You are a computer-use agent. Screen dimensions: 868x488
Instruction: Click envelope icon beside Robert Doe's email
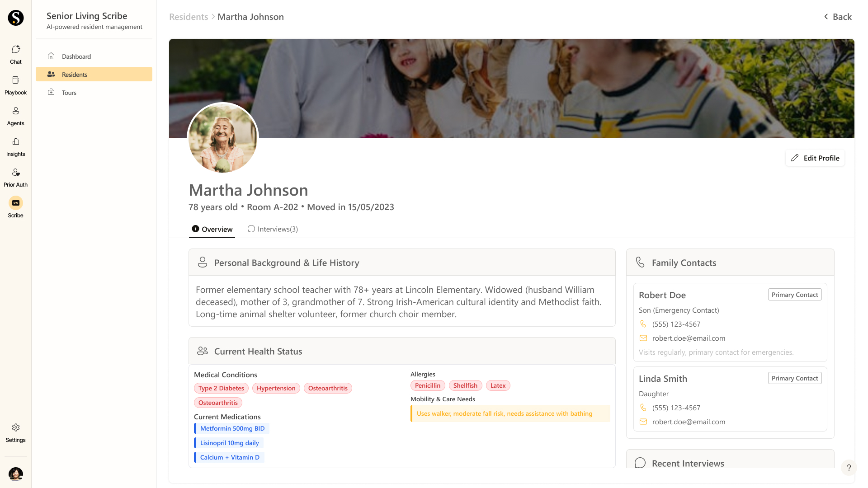(643, 338)
